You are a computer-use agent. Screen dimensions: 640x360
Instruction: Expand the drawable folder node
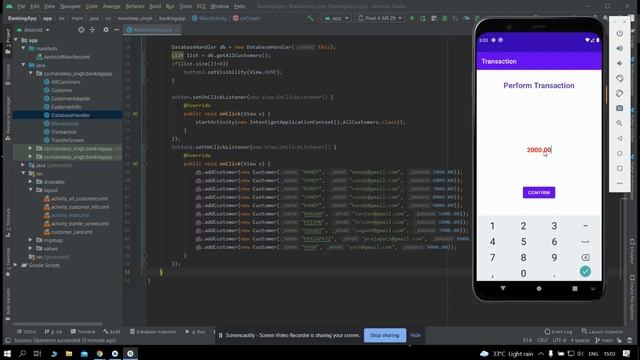click(31, 182)
